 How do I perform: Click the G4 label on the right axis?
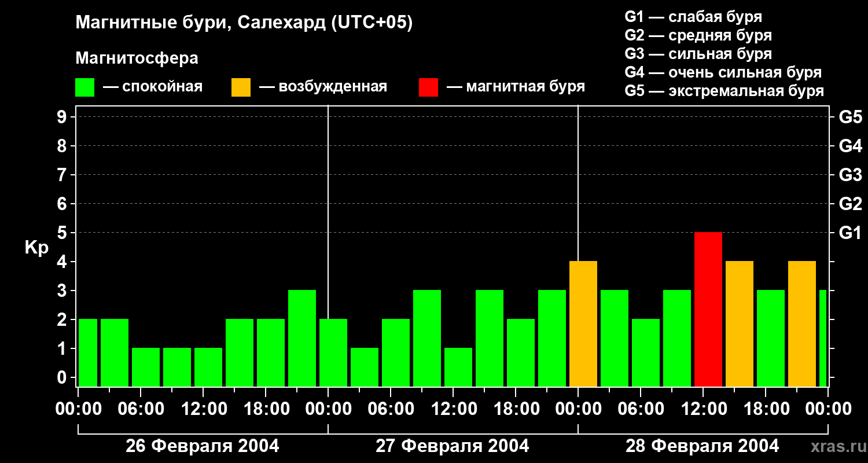850,146
